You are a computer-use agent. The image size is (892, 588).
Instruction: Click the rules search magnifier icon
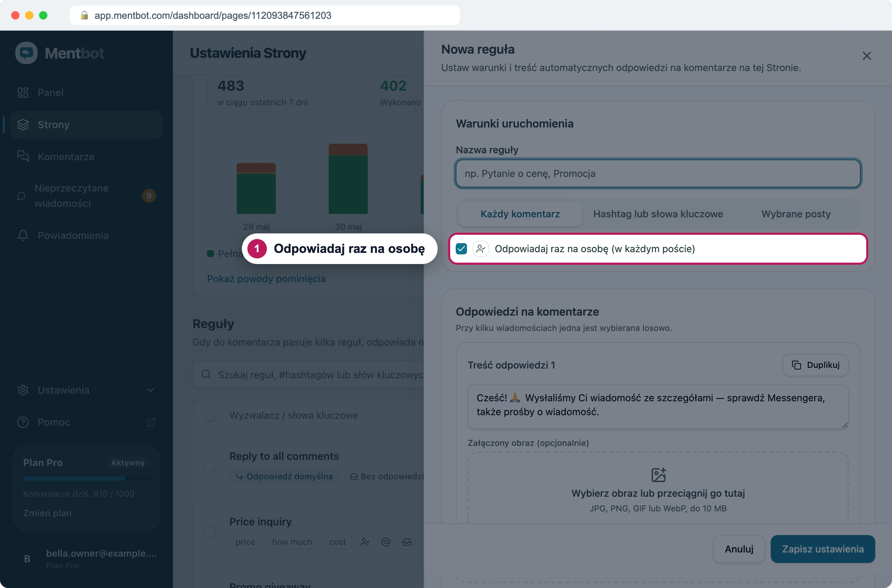[x=206, y=374]
